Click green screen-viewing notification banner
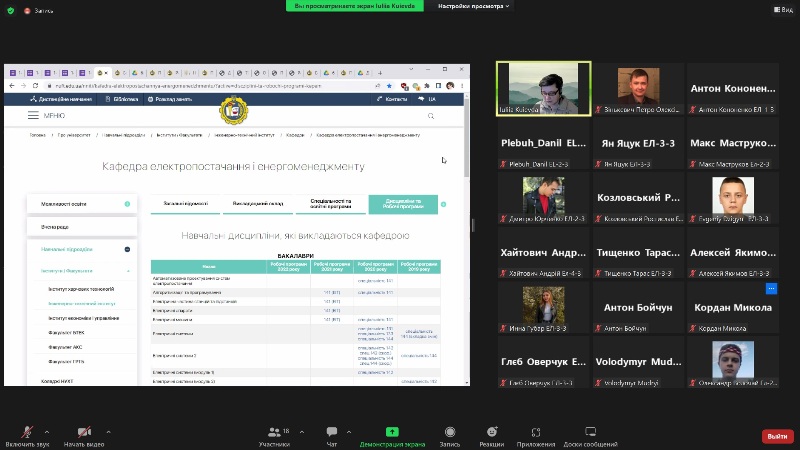 (360, 6)
